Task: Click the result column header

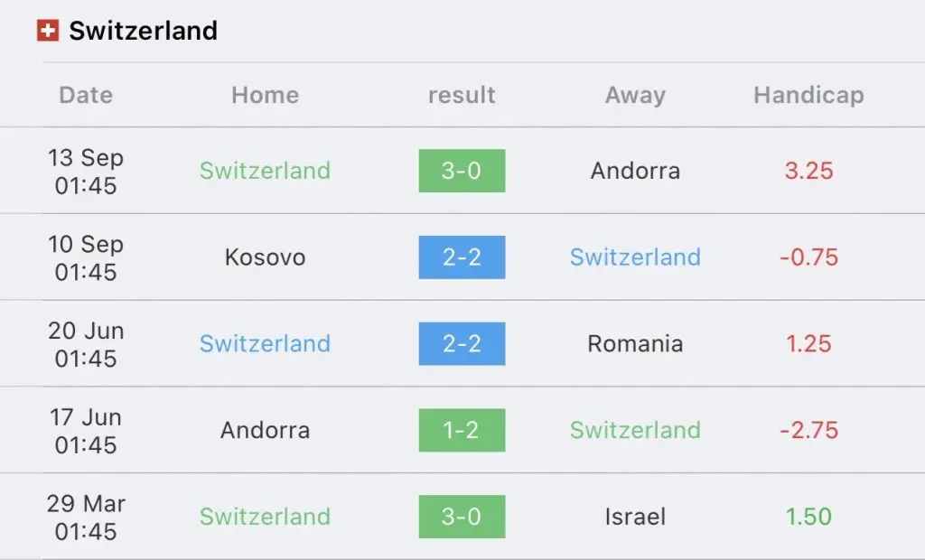Action: (462, 95)
